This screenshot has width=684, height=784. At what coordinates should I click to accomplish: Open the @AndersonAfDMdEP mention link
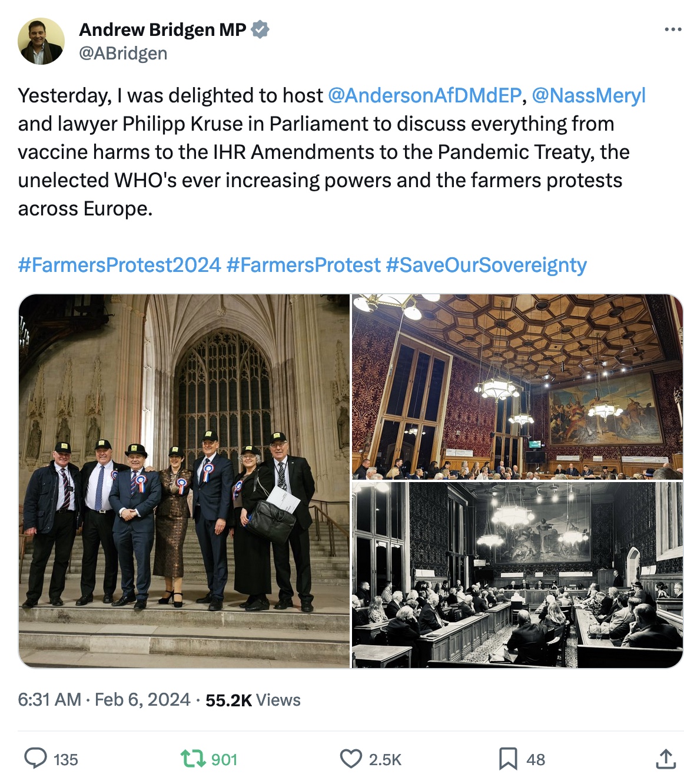pyautogui.click(x=424, y=95)
